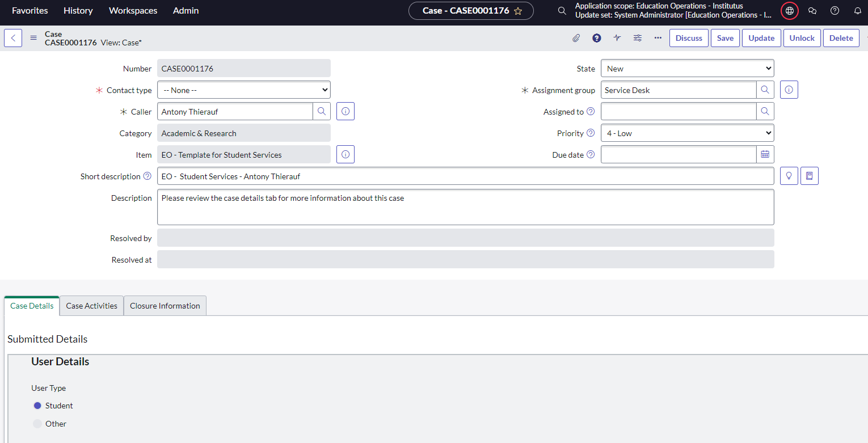Expand the State dropdown
Viewport: 868px width, 443px height.
pos(687,69)
